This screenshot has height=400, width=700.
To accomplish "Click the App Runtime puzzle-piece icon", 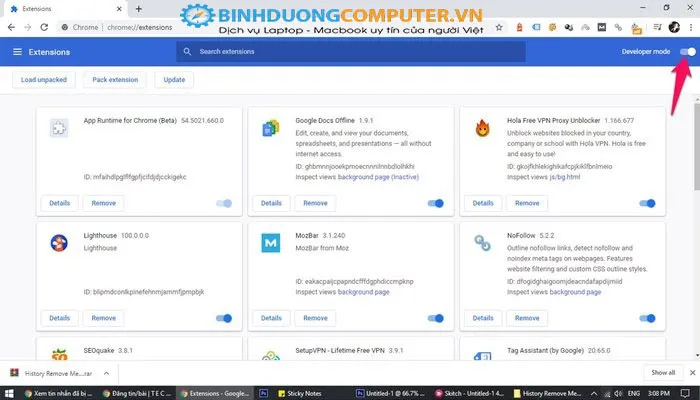I will pos(58,128).
